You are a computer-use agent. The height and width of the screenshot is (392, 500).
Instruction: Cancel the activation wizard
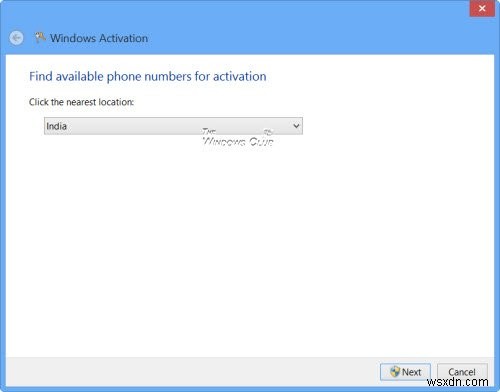click(462, 372)
